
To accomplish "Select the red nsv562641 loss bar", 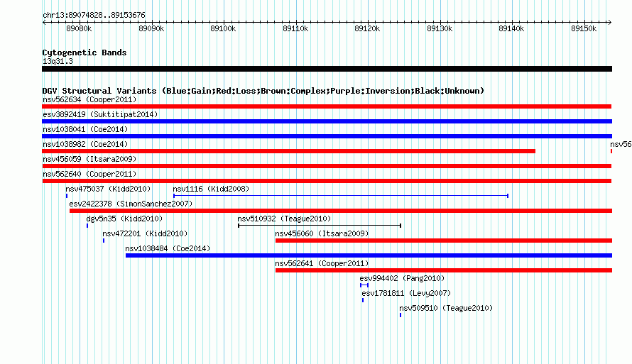I will point(444,270).
